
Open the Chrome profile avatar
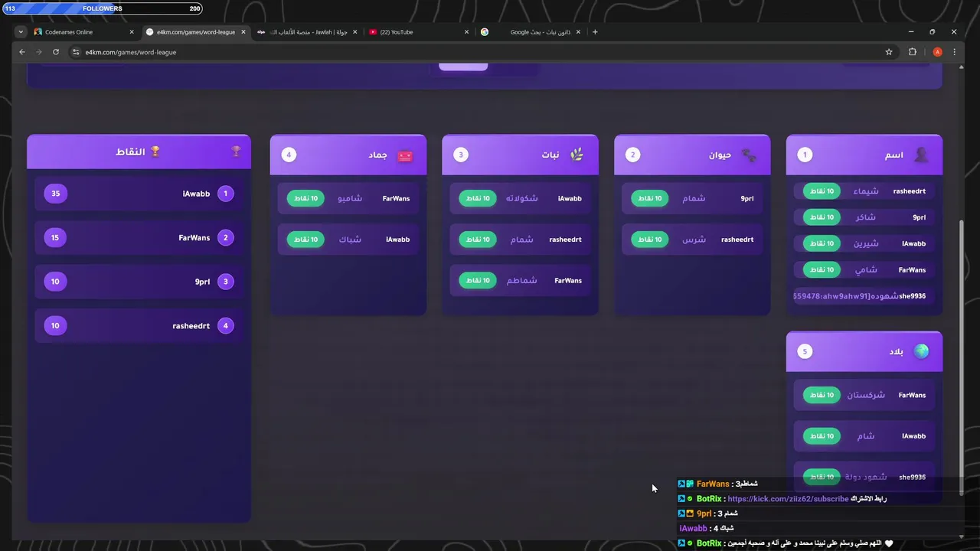[937, 52]
